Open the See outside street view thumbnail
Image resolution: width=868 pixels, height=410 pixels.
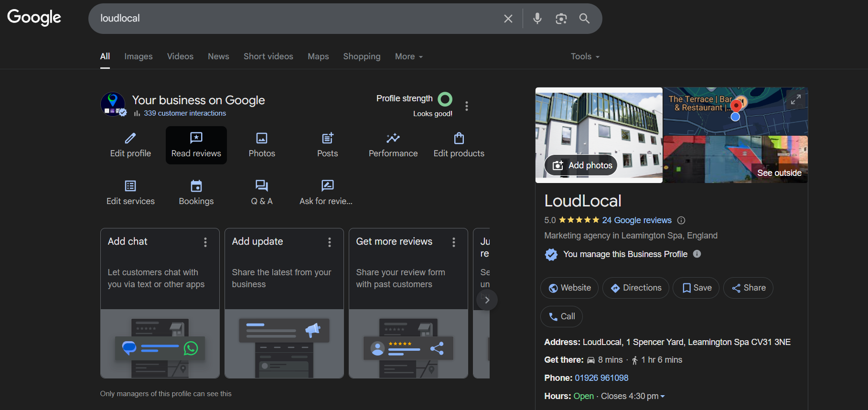736,159
